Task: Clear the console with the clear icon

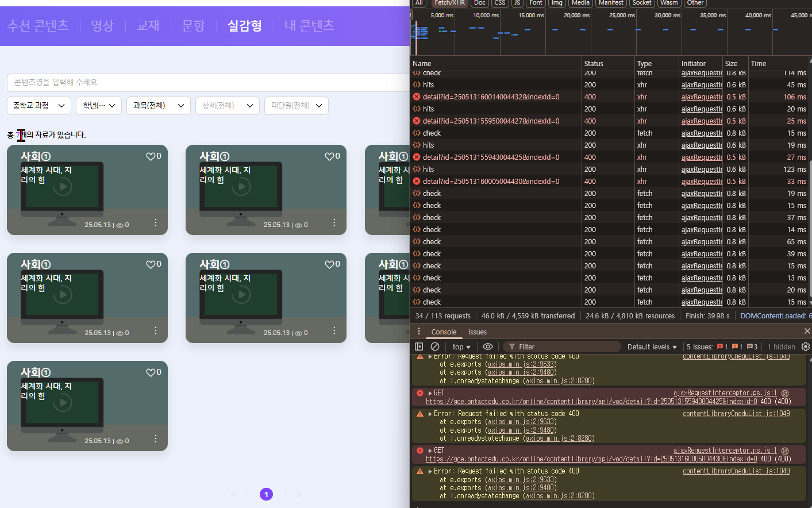Action: 435,347
